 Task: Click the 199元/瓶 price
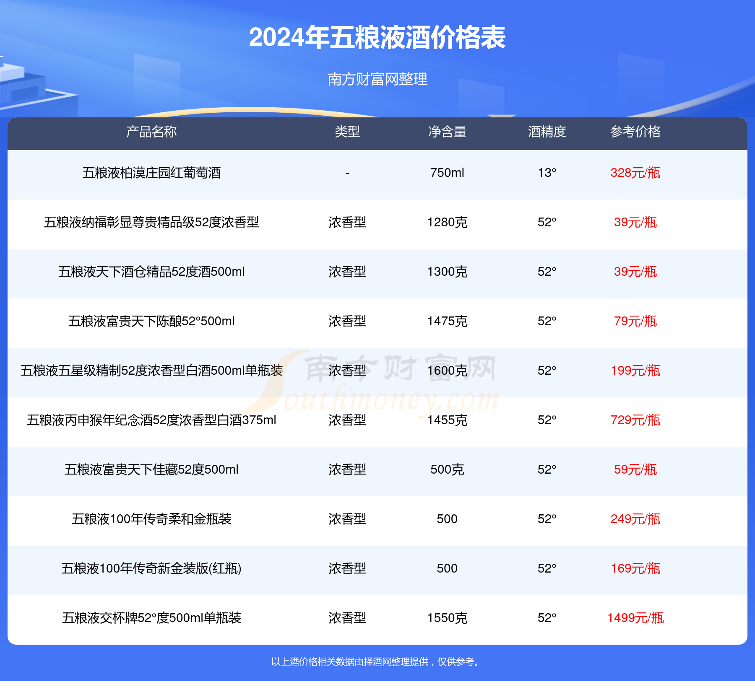pyautogui.click(x=635, y=371)
